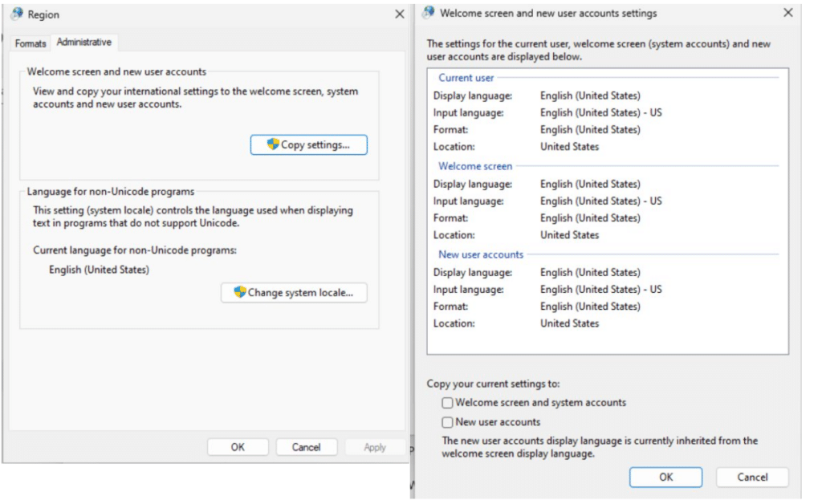Click OK in Welcome screen settings dialog

(x=665, y=477)
